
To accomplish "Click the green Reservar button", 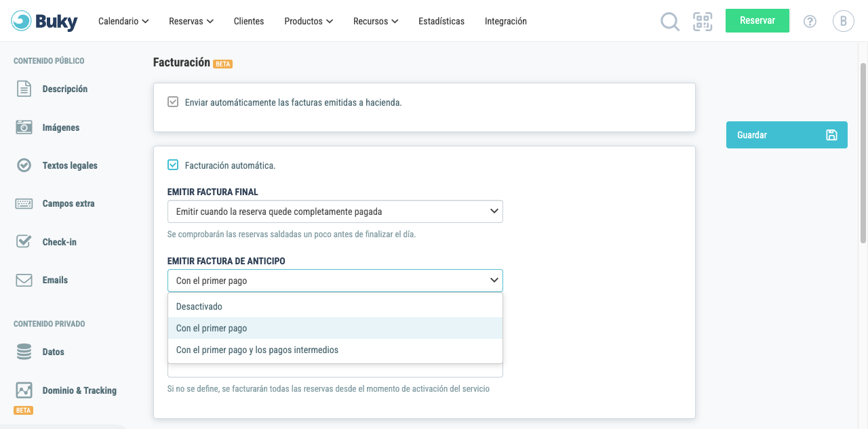I will (x=757, y=20).
